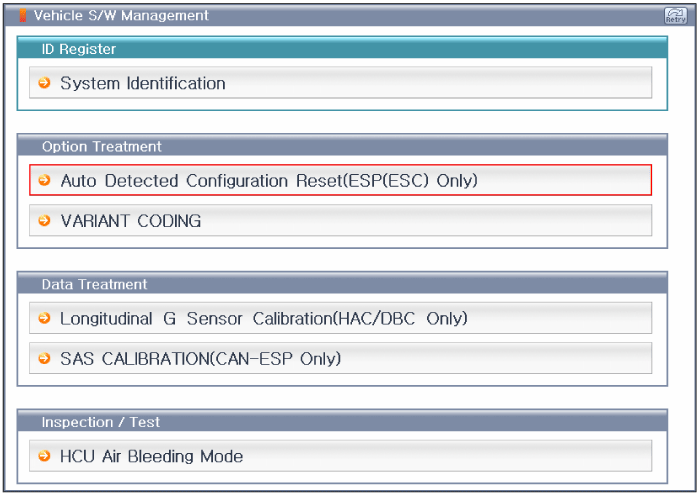The image size is (700, 495).
Task: Click the Vehicle S/W Management title text
Action: pyautogui.click(x=121, y=16)
